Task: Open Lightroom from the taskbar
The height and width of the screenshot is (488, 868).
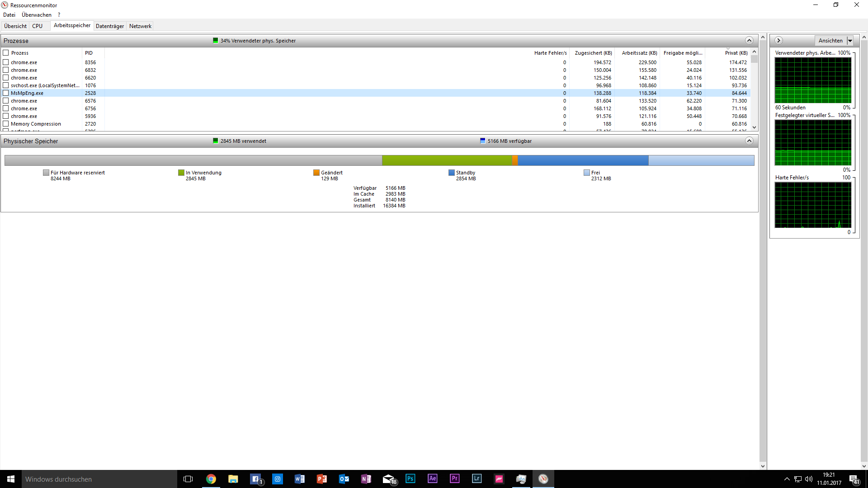Action: (477, 479)
